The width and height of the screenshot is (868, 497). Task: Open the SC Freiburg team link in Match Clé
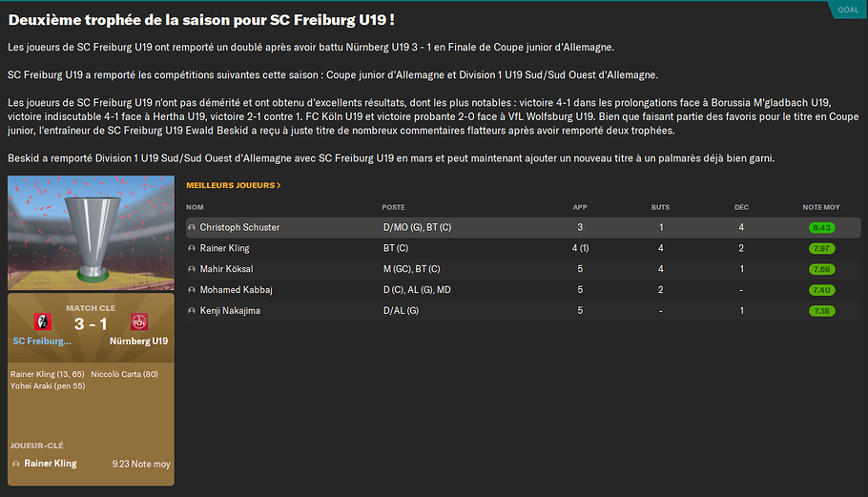point(42,342)
